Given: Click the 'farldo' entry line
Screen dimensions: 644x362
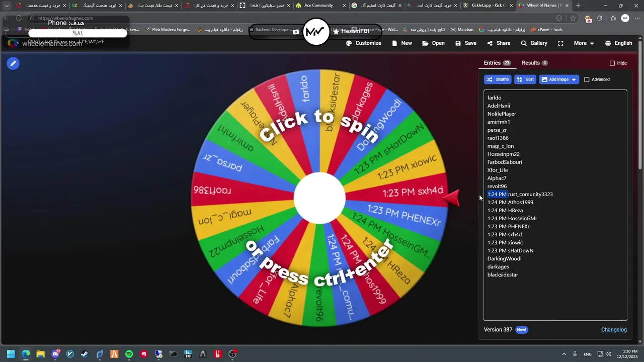Looking at the screenshot, I should click(x=495, y=98).
